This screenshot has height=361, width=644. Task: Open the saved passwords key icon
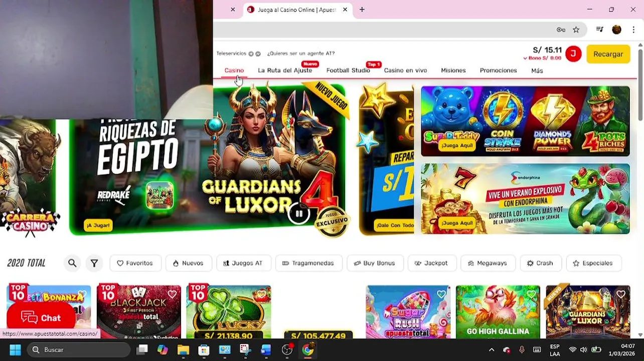pos(561,30)
